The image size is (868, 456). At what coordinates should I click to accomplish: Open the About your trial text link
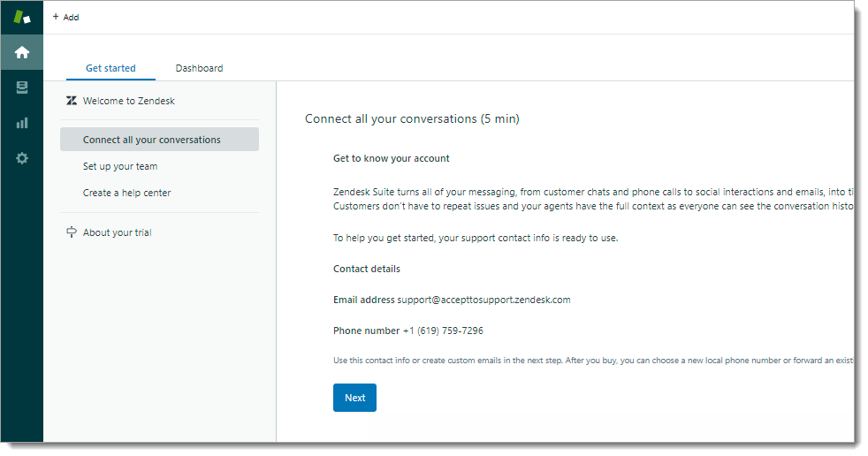click(118, 232)
